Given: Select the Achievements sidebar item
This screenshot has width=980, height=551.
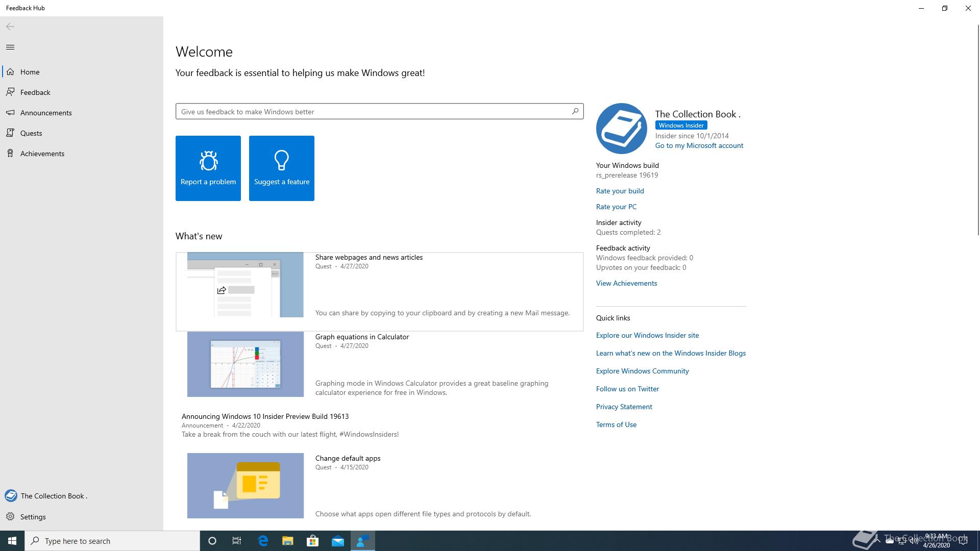Looking at the screenshot, I should tap(42, 154).
